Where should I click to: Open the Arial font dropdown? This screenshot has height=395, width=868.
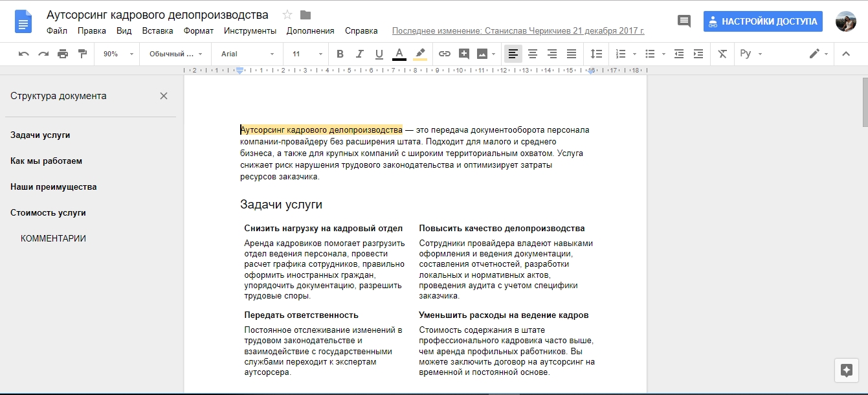[x=248, y=54]
